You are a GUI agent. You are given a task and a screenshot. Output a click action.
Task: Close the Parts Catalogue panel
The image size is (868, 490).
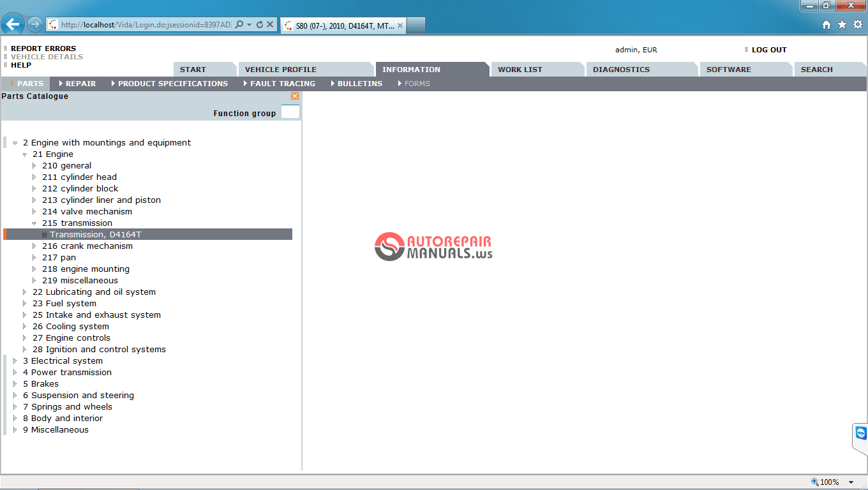(294, 96)
